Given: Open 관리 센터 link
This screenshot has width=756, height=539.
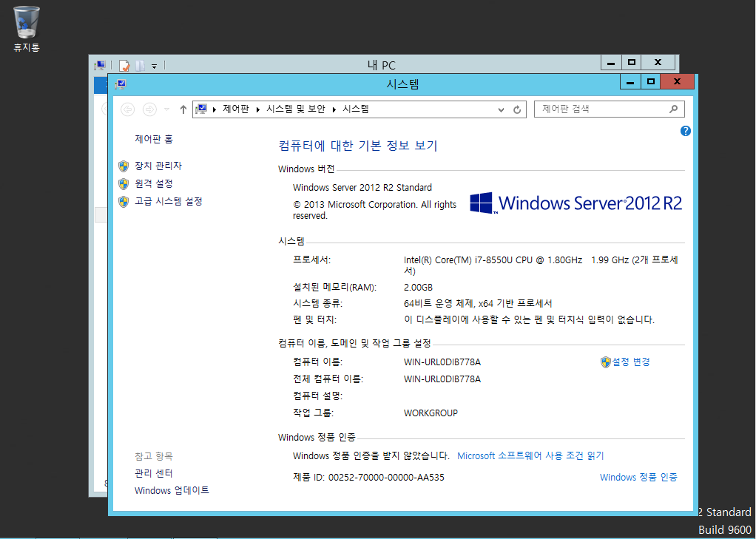Looking at the screenshot, I should pos(154,473).
